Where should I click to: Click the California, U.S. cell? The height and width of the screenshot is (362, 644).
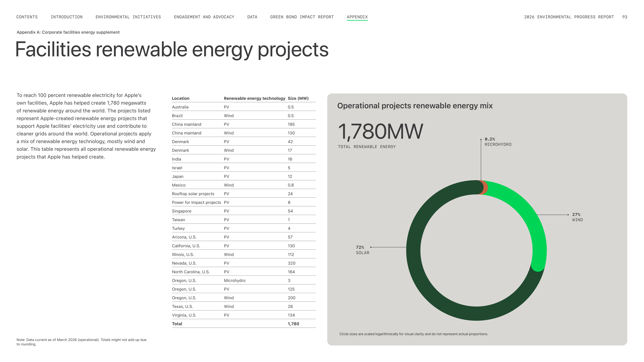coord(186,246)
